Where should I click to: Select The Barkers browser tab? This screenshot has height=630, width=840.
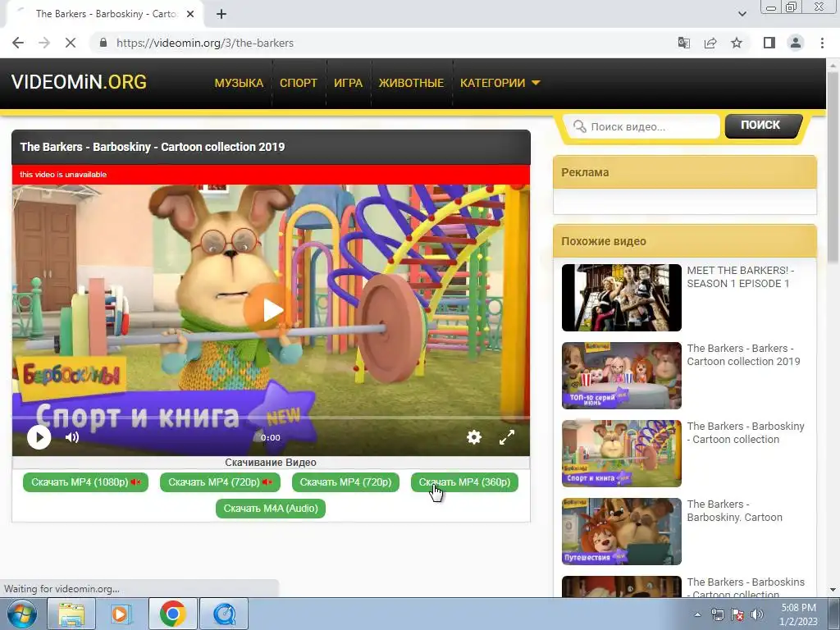(104, 14)
